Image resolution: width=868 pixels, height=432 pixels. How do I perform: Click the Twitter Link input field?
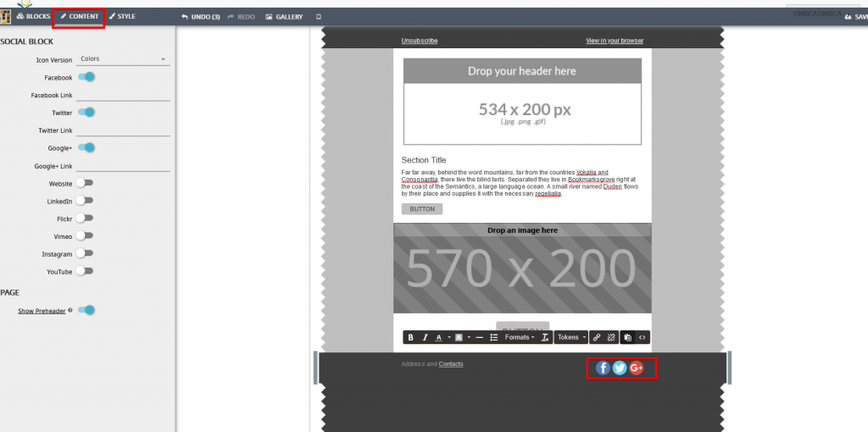(x=123, y=130)
